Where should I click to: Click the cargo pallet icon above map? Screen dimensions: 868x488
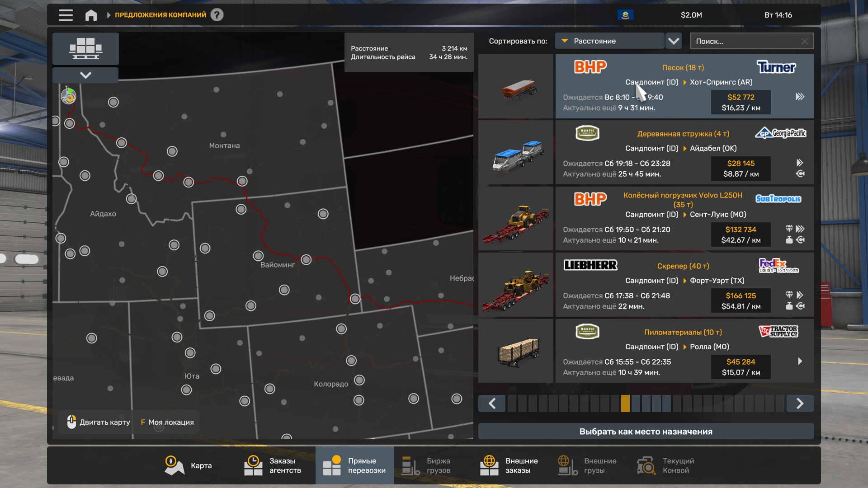click(x=85, y=48)
